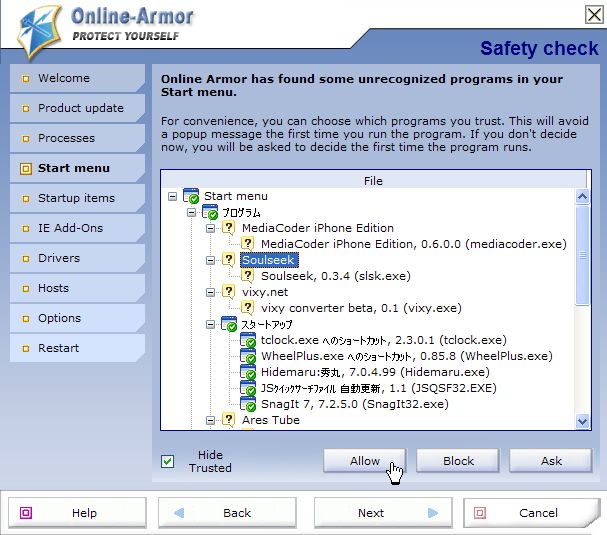The width and height of the screenshot is (607, 535).
Task: Click question mark icon next to Soulseek folder
Action: pyautogui.click(x=229, y=259)
